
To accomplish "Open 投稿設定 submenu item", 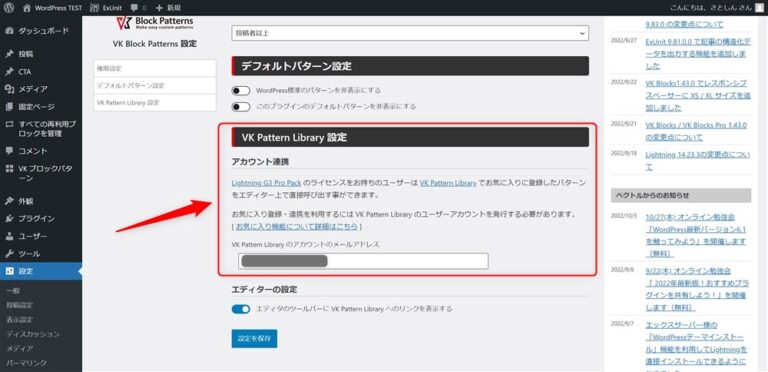I will coord(20,305).
